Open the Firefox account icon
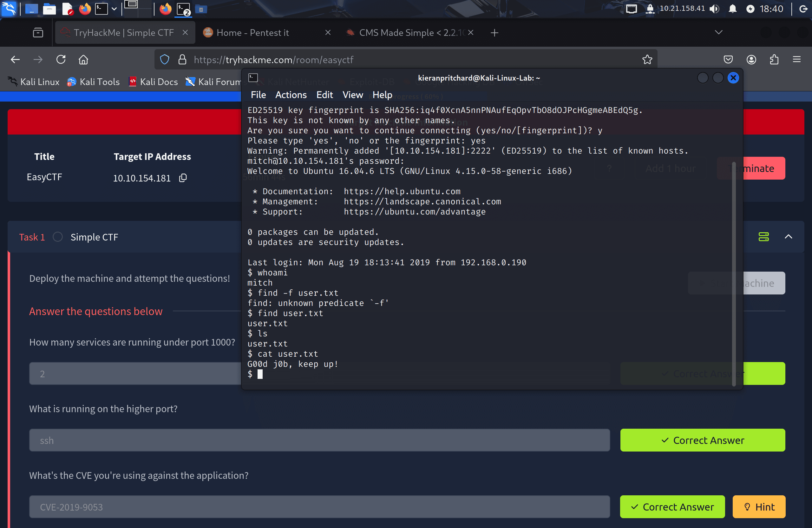The width and height of the screenshot is (812, 528). point(751,60)
